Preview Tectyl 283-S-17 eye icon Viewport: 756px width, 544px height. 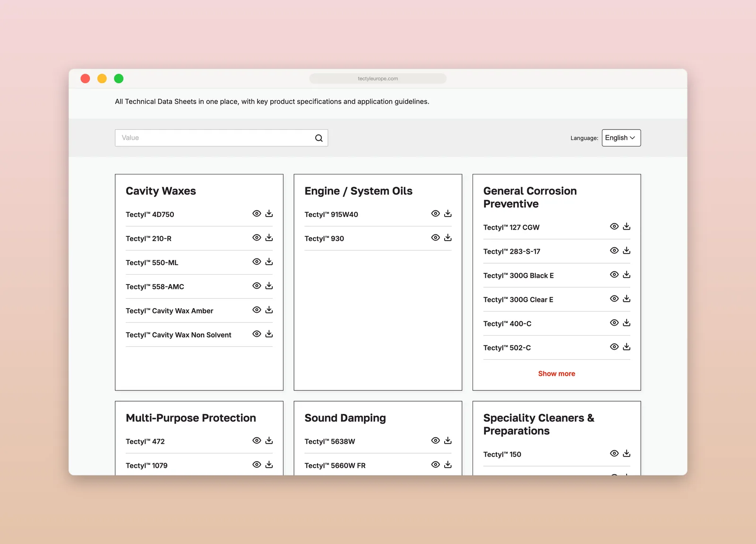(614, 250)
